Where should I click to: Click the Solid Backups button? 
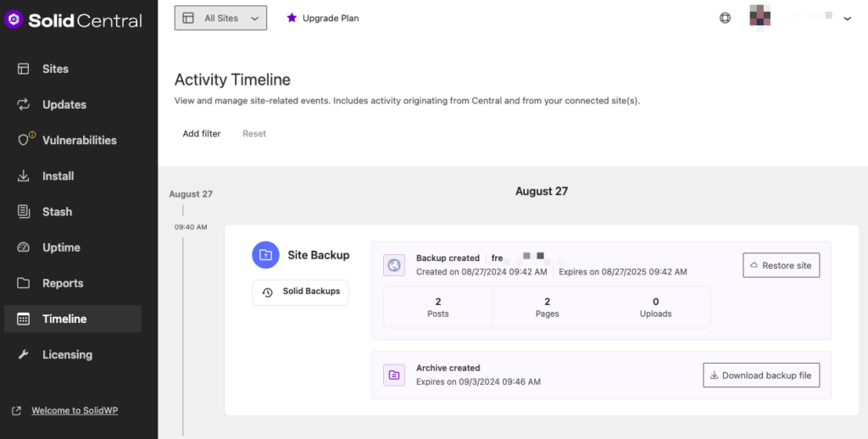(x=301, y=292)
